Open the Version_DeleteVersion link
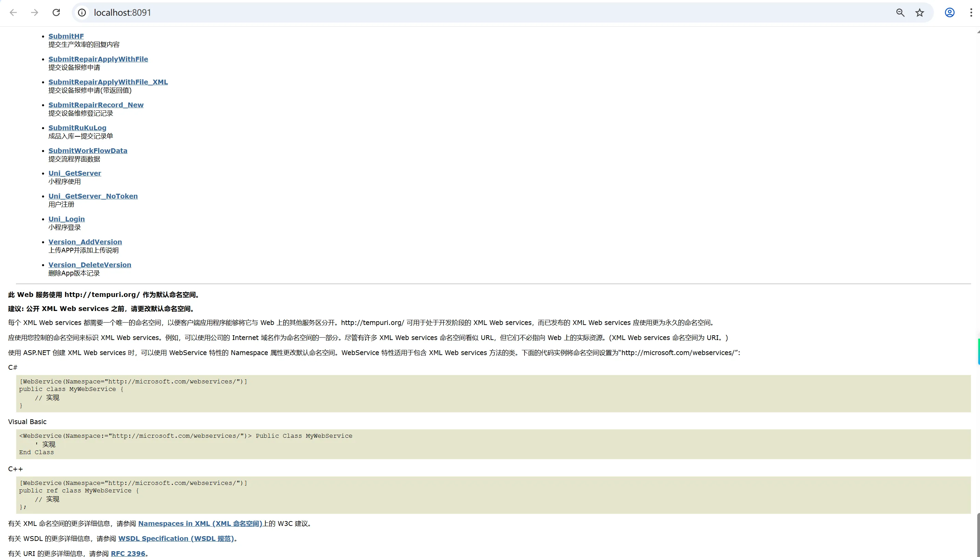 coord(90,265)
